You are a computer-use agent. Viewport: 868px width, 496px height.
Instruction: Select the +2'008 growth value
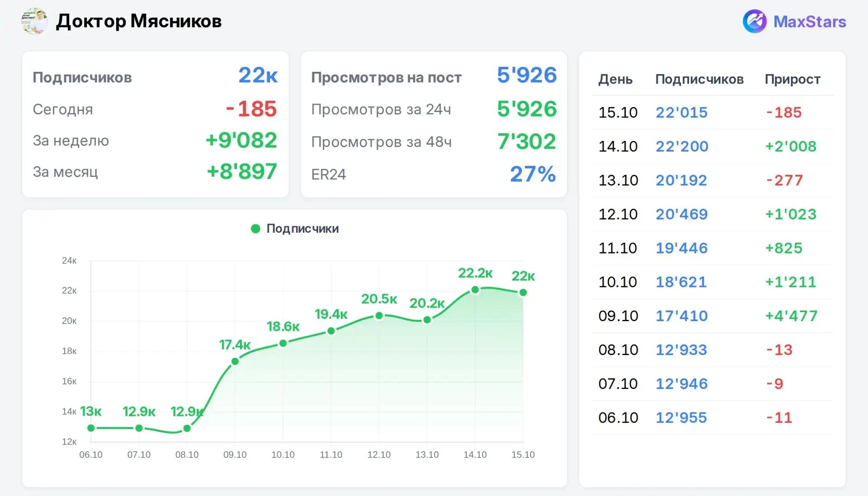coord(791,146)
